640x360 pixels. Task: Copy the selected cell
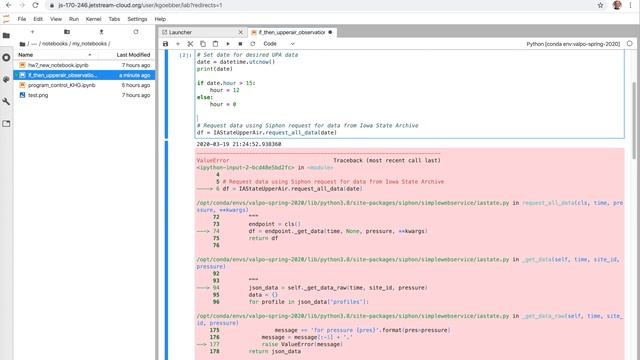click(x=203, y=44)
